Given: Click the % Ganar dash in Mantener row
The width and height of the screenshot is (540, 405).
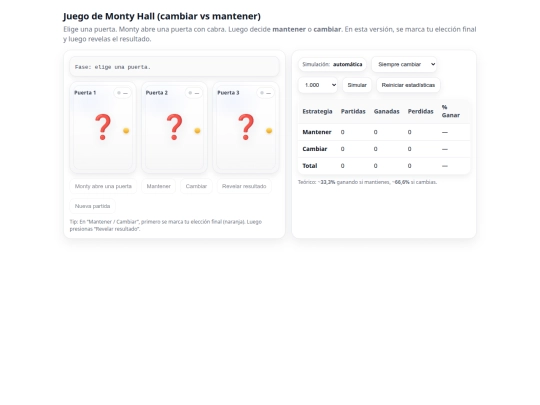Looking at the screenshot, I should click(x=445, y=132).
